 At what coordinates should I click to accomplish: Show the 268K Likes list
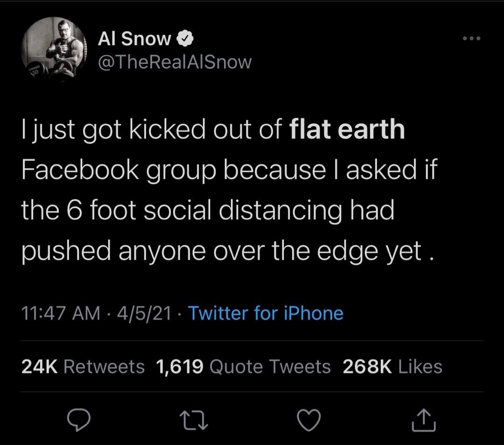pos(392,367)
